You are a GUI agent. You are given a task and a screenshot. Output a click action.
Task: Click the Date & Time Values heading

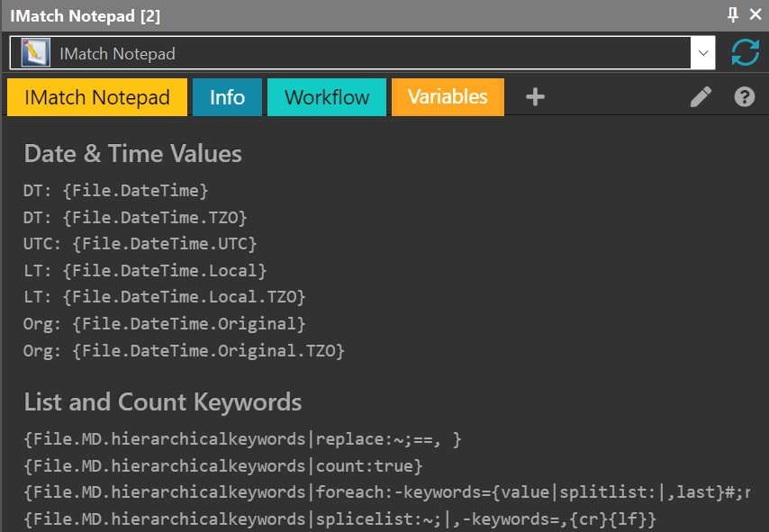133,153
